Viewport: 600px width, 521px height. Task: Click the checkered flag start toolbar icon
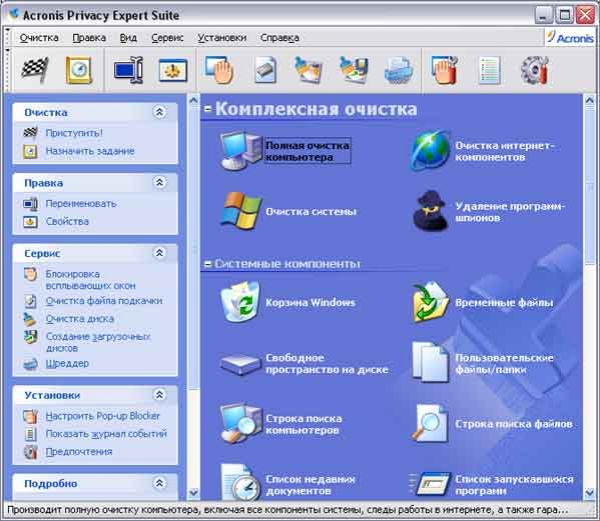click(x=35, y=70)
